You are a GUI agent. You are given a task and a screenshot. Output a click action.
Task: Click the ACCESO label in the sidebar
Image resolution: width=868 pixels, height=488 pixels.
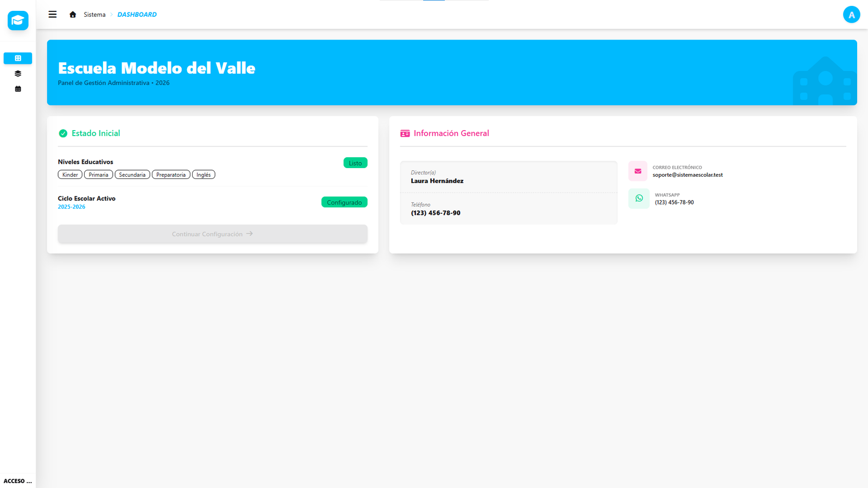click(x=17, y=481)
